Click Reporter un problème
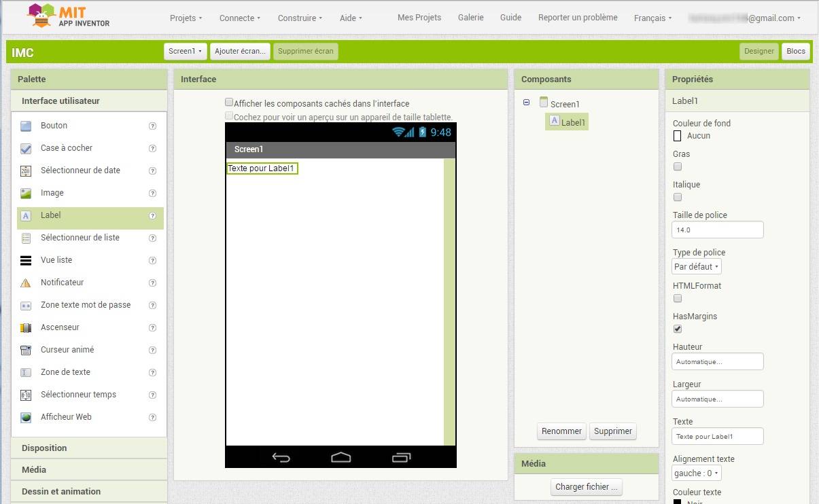This screenshot has width=819, height=504. tap(578, 18)
